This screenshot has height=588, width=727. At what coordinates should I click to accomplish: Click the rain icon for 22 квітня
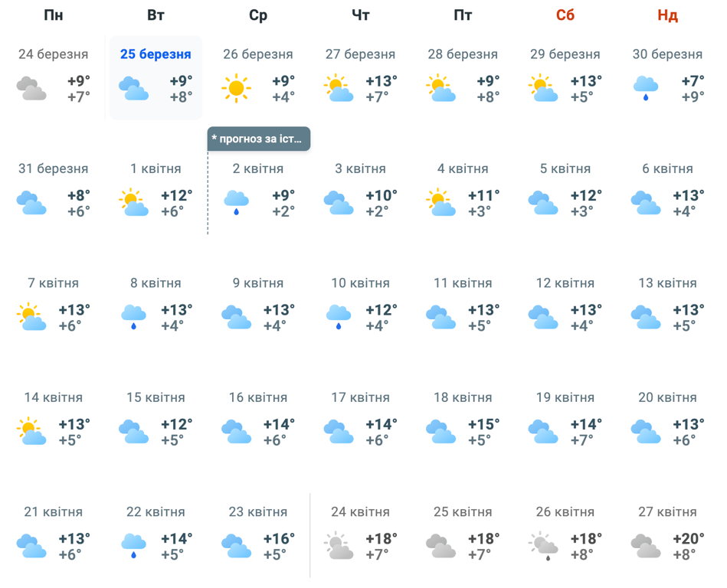click(x=134, y=546)
